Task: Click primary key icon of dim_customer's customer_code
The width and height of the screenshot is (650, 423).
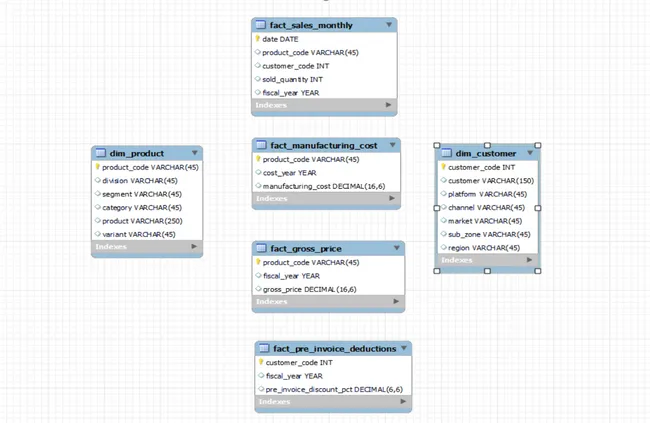Action: point(443,168)
